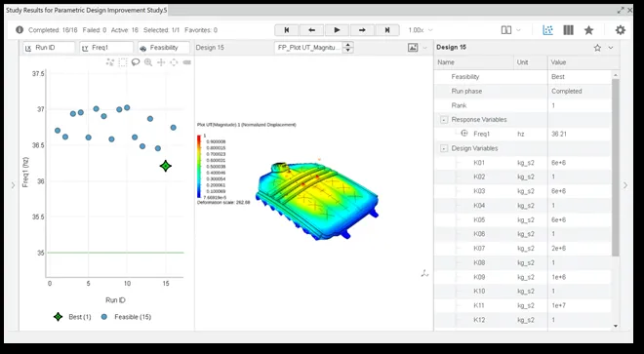Screen dimensions: 644x354
Task: Toggle favorite star for Design 15
Action: [x=597, y=48]
